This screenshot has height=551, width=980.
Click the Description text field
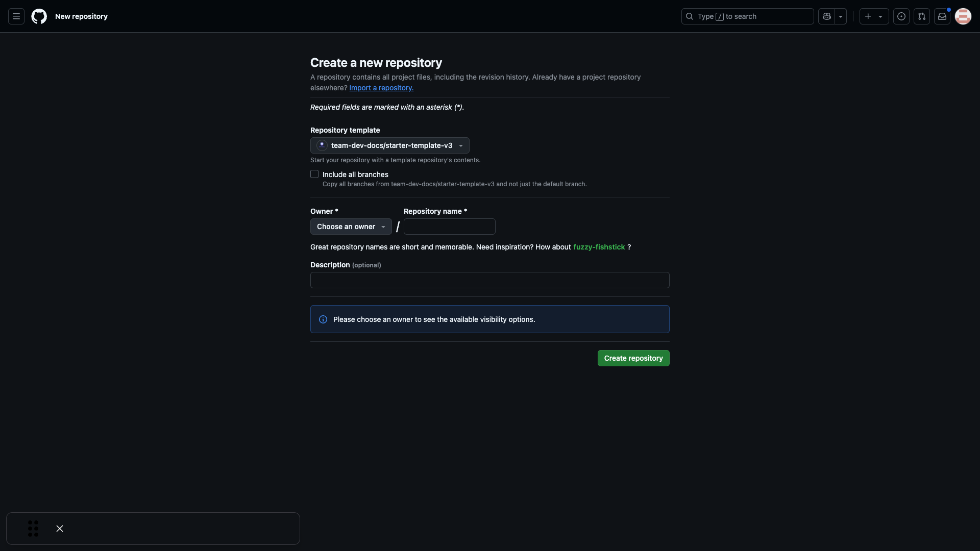point(489,280)
